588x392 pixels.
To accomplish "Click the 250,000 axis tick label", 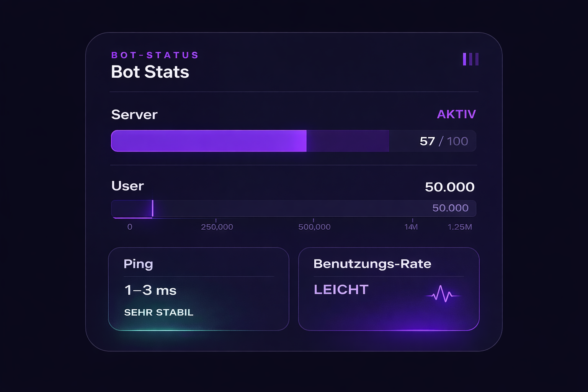I will click(217, 227).
